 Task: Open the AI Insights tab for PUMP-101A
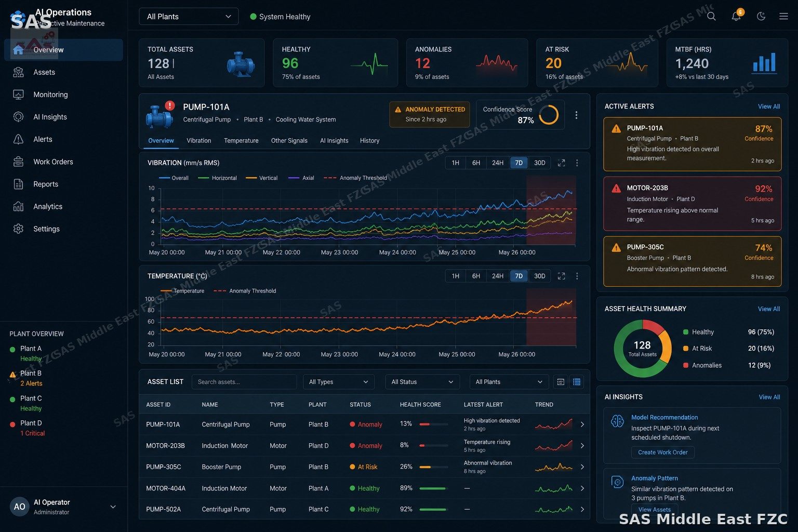[334, 141]
